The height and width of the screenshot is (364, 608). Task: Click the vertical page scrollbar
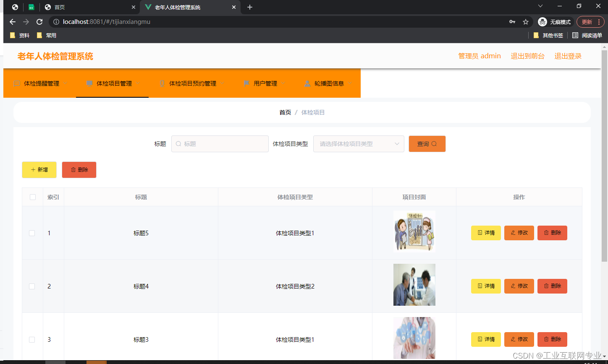tap(604, 155)
